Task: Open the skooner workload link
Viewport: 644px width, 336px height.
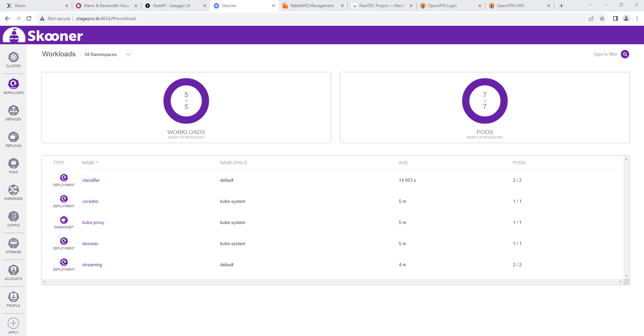Action: click(90, 243)
